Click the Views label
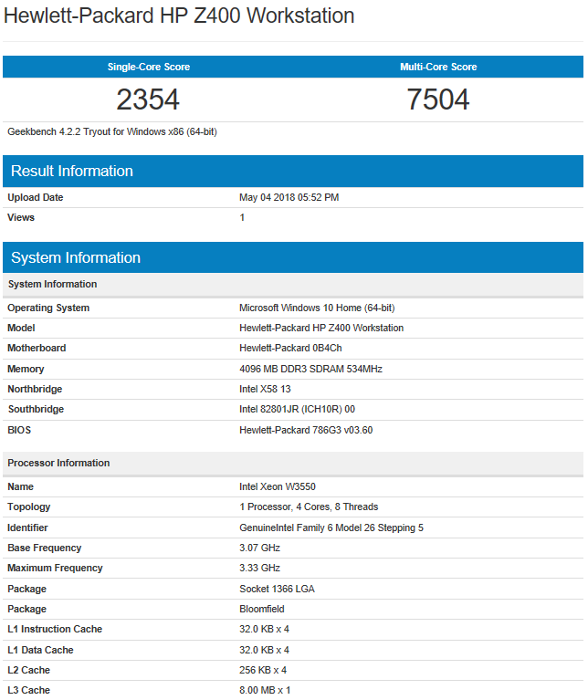 21,217
